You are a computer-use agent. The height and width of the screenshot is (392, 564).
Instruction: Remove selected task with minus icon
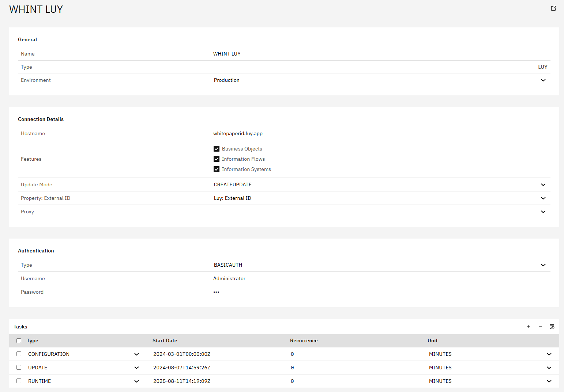tap(540, 327)
